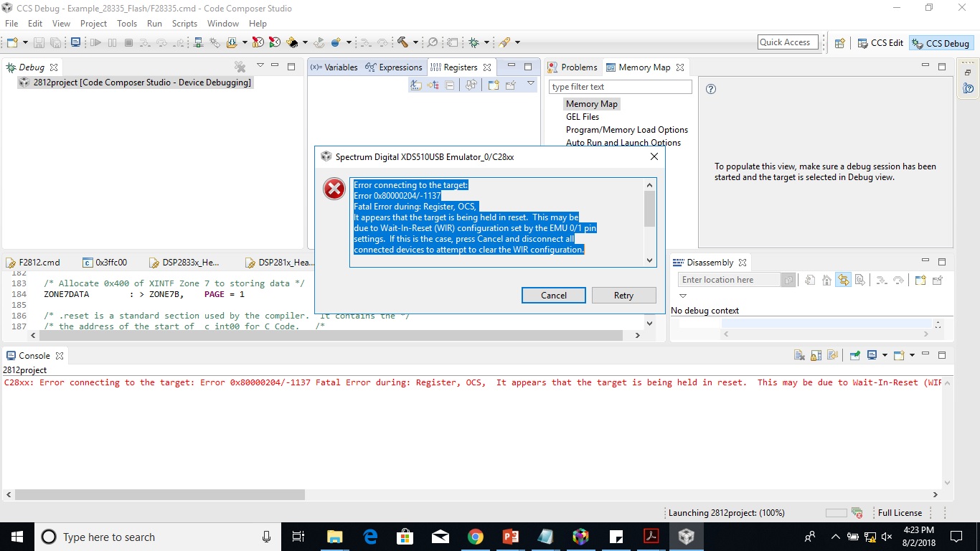Viewport: 980px width, 551px height.
Task: Select the F2812.cmd editor tab
Action: 33,263
